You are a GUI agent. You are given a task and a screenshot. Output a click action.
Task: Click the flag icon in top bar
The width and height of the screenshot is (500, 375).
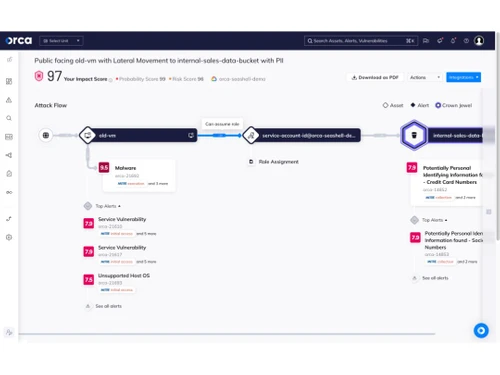426,41
